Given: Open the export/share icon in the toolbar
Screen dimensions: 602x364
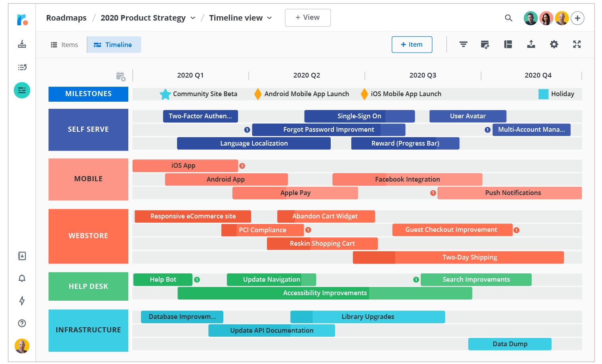Looking at the screenshot, I should 531,44.
